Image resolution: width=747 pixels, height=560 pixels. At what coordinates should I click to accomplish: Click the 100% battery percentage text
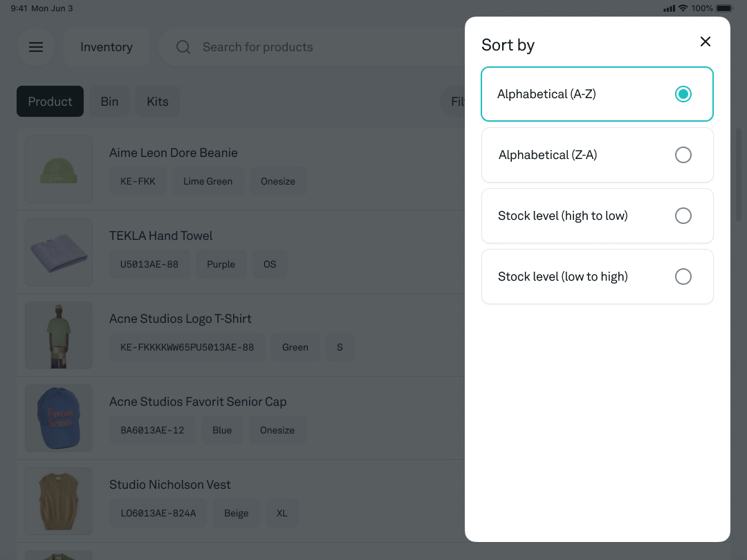pos(702,8)
